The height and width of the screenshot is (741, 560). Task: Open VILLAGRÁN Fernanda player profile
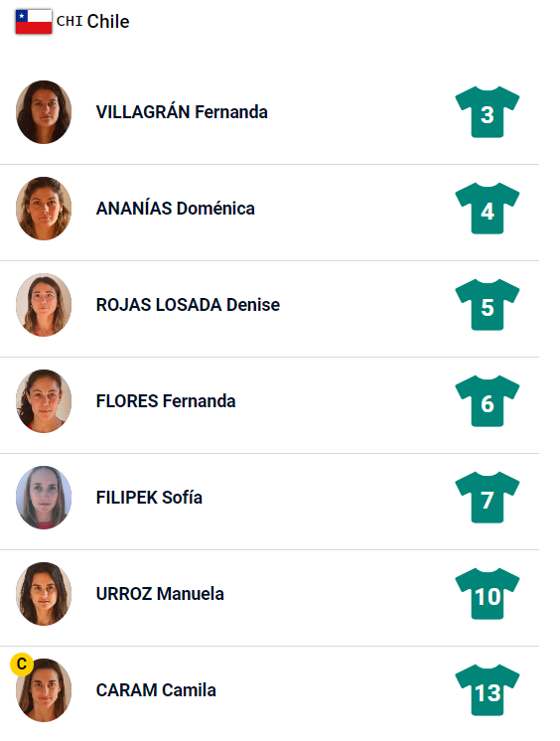tap(182, 112)
